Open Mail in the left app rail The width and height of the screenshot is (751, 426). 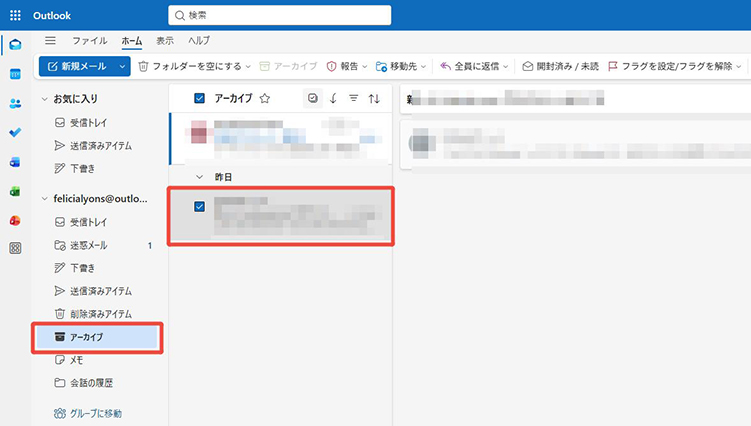click(x=15, y=45)
